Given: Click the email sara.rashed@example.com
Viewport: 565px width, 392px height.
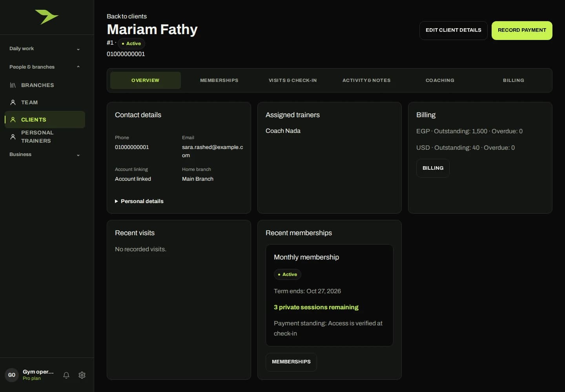Looking at the screenshot, I should click(x=213, y=151).
